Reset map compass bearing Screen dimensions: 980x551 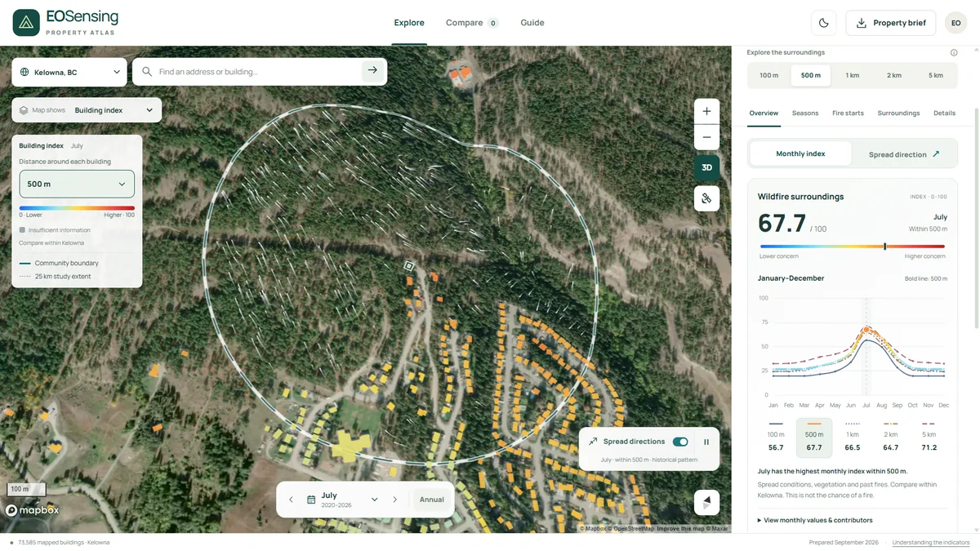point(706,502)
